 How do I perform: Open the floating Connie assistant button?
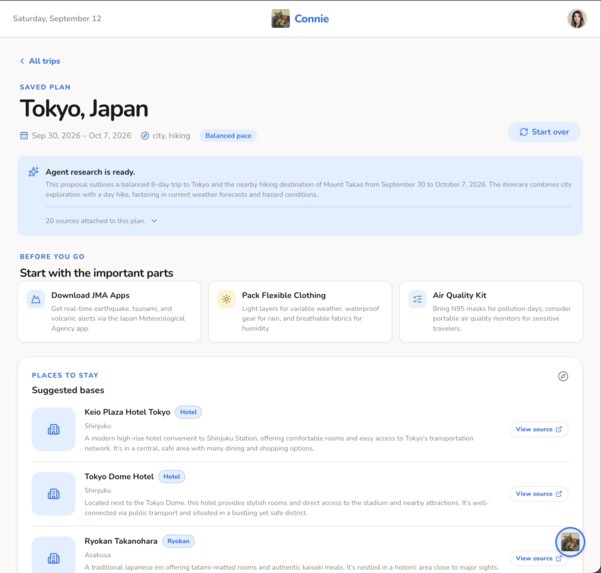pyautogui.click(x=570, y=542)
